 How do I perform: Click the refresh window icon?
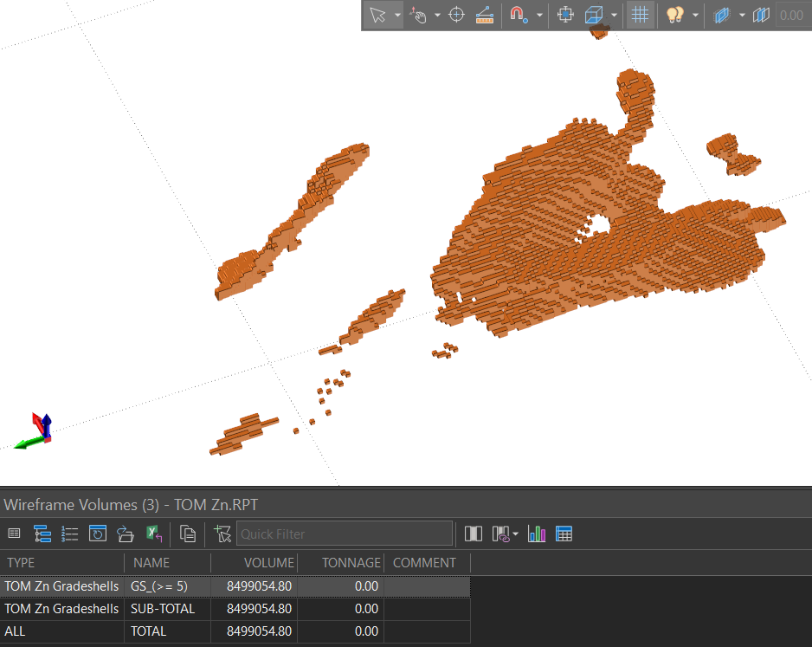click(97, 533)
